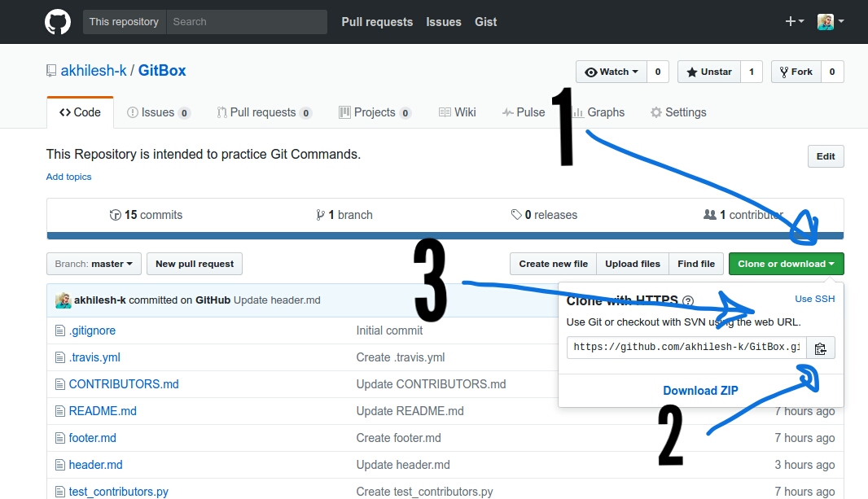This screenshot has height=499, width=868.
Task: Click Create new file button
Action: 553,264
